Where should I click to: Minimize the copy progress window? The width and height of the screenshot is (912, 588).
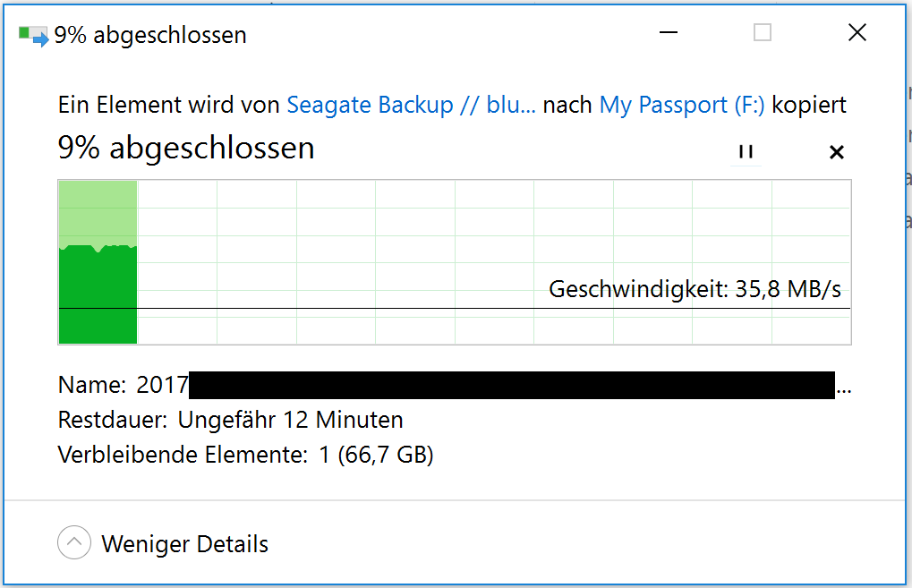(669, 33)
